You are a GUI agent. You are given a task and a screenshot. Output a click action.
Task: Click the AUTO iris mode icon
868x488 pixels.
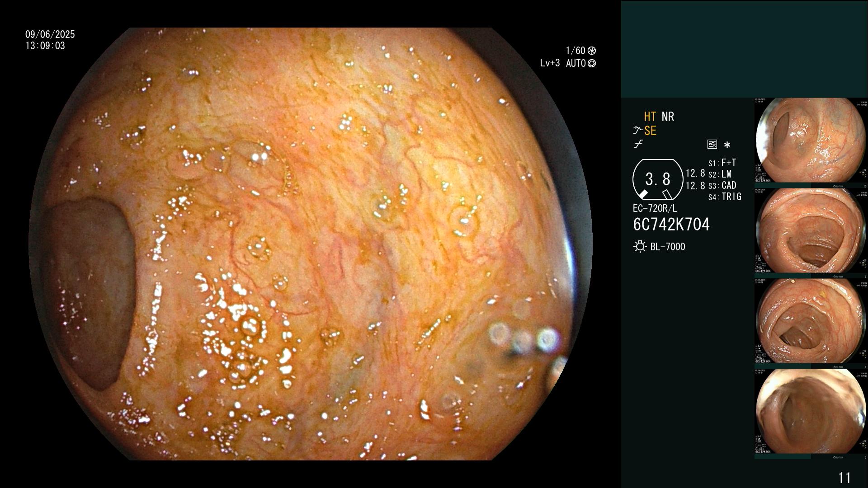[x=591, y=63]
